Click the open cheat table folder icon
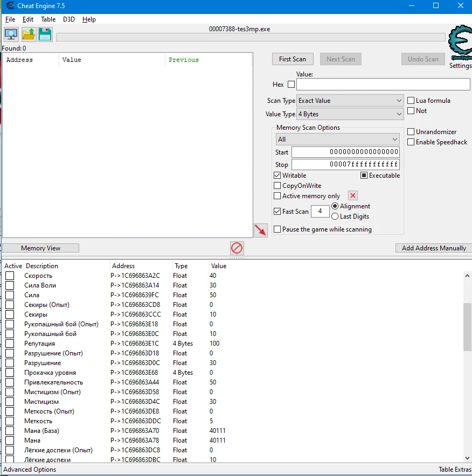472x476 pixels. pos(28,34)
